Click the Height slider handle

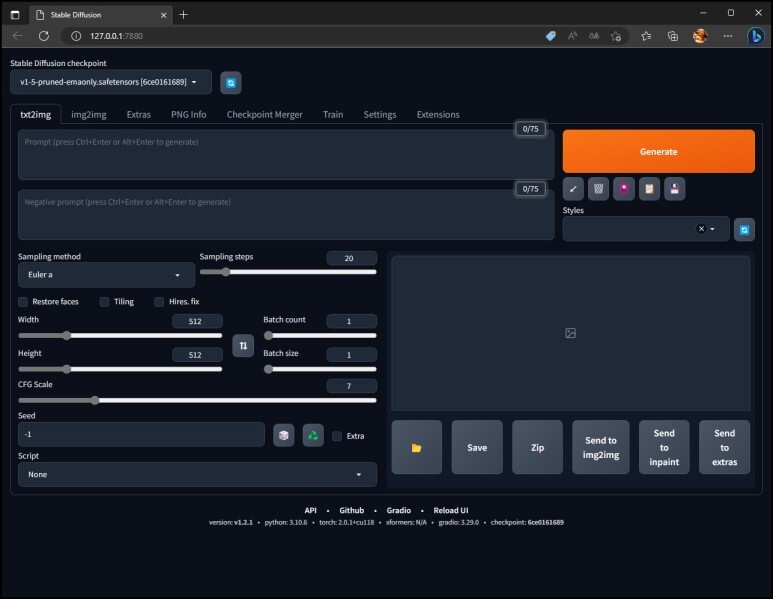[x=67, y=369]
